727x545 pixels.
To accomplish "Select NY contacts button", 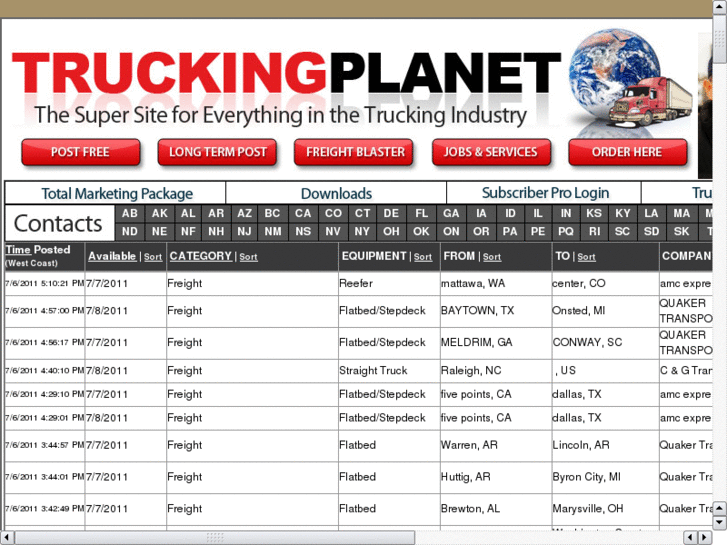I will point(362,231).
